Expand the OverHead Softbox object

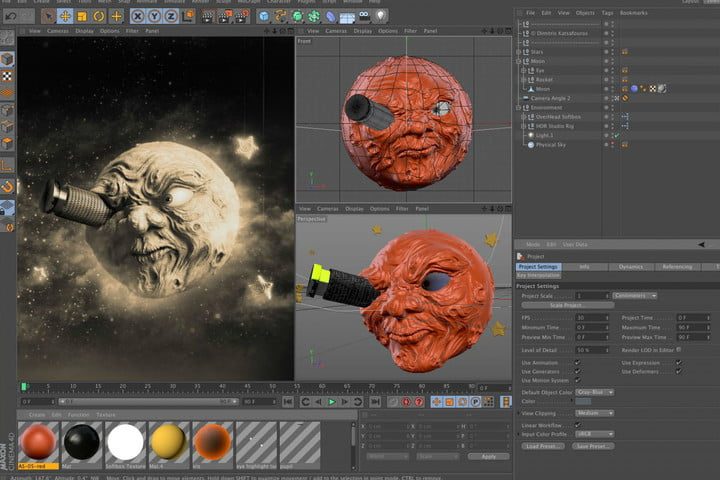(523, 117)
